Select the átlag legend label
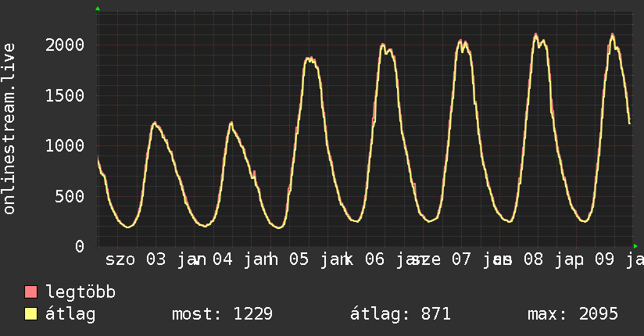This screenshot has height=336, width=644. coord(70,314)
